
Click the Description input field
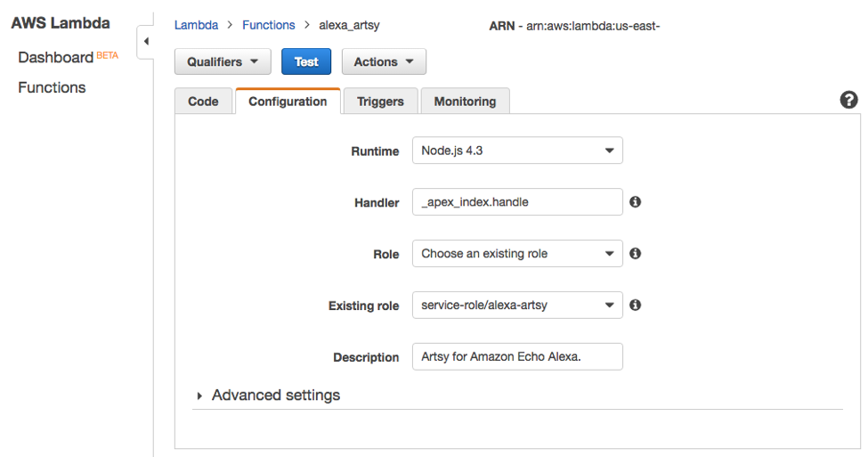coord(517,356)
